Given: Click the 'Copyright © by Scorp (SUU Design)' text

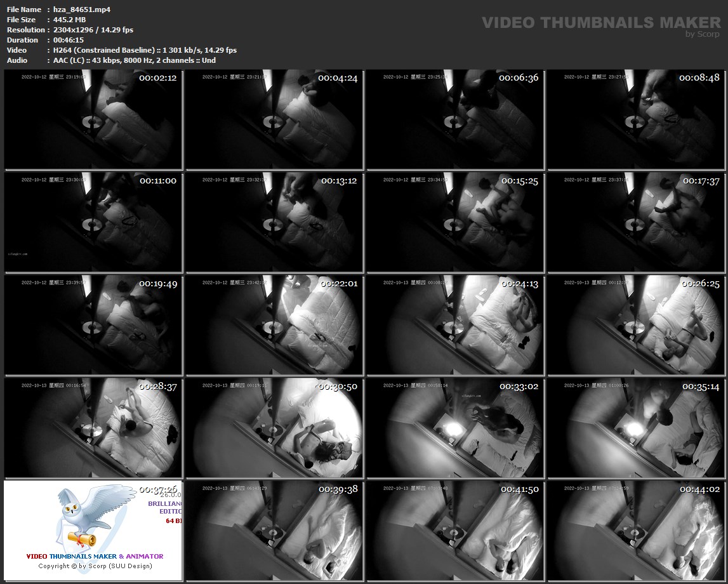Looking at the screenshot, I should click(95, 566).
